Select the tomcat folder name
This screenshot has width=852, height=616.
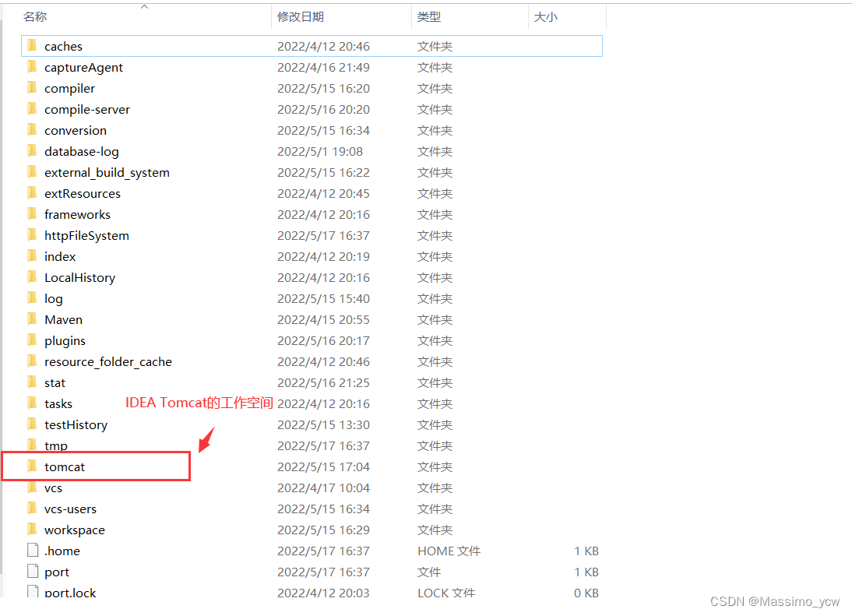click(65, 466)
